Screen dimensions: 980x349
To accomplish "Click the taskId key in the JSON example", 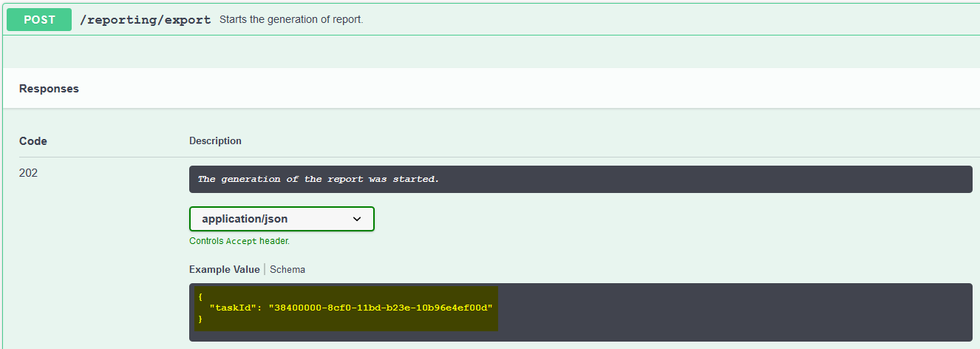I will coord(232,307).
